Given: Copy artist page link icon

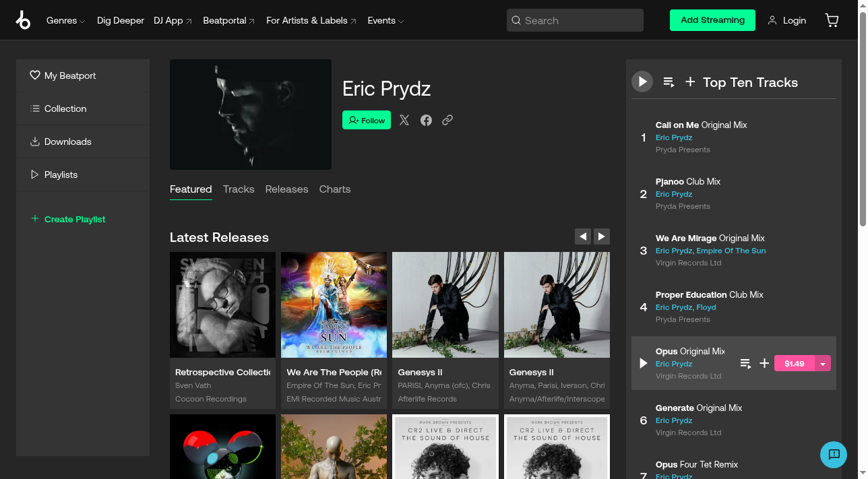Looking at the screenshot, I should pyautogui.click(x=447, y=120).
